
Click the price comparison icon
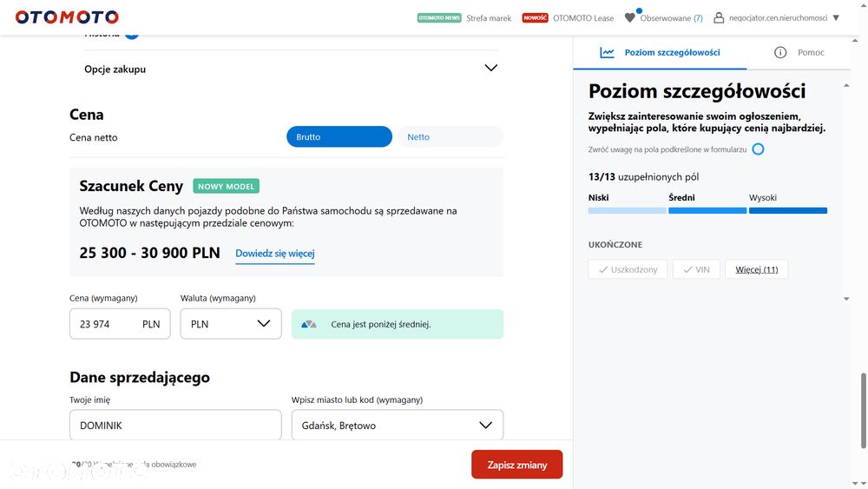[x=309, y=324]
